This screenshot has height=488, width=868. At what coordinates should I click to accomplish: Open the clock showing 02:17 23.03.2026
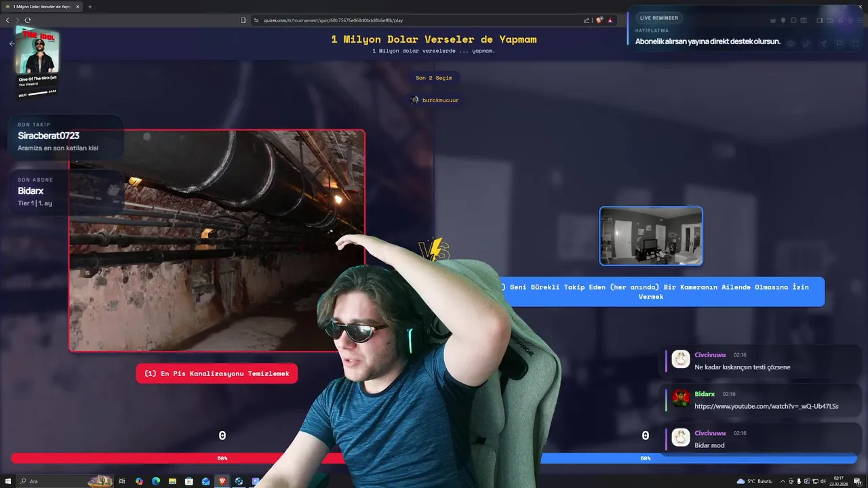click(x=839, y=481)
